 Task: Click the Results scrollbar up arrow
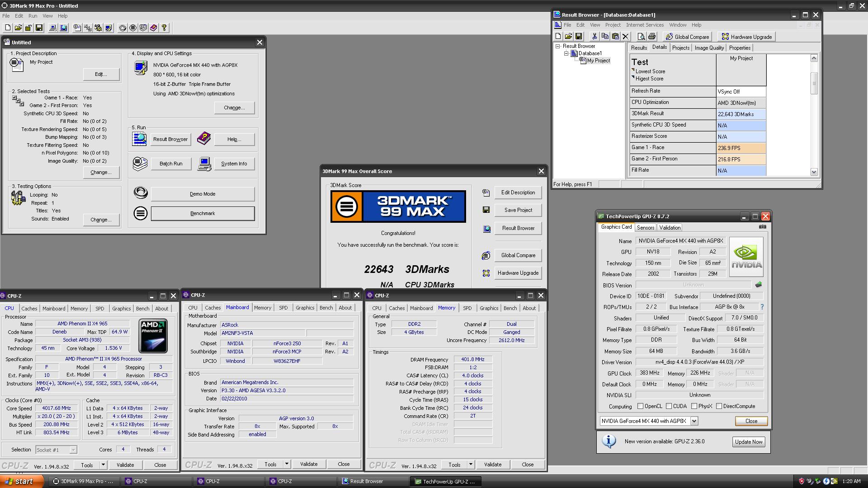tap(814, 58)
